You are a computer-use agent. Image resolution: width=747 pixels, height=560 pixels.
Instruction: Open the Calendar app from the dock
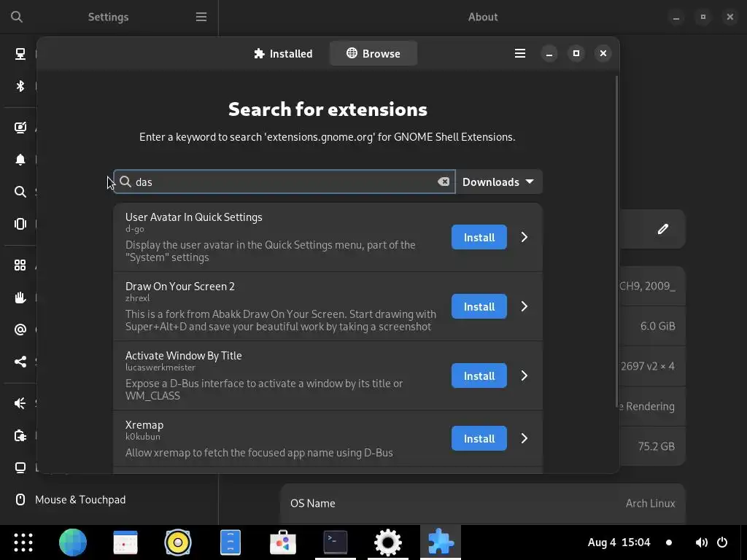(125, 542)
